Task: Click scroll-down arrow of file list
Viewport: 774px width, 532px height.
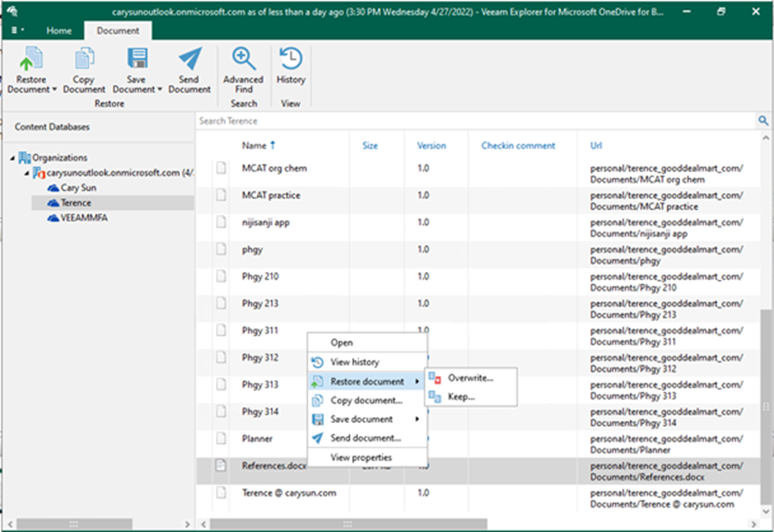Action: click(x=765, y=512)
